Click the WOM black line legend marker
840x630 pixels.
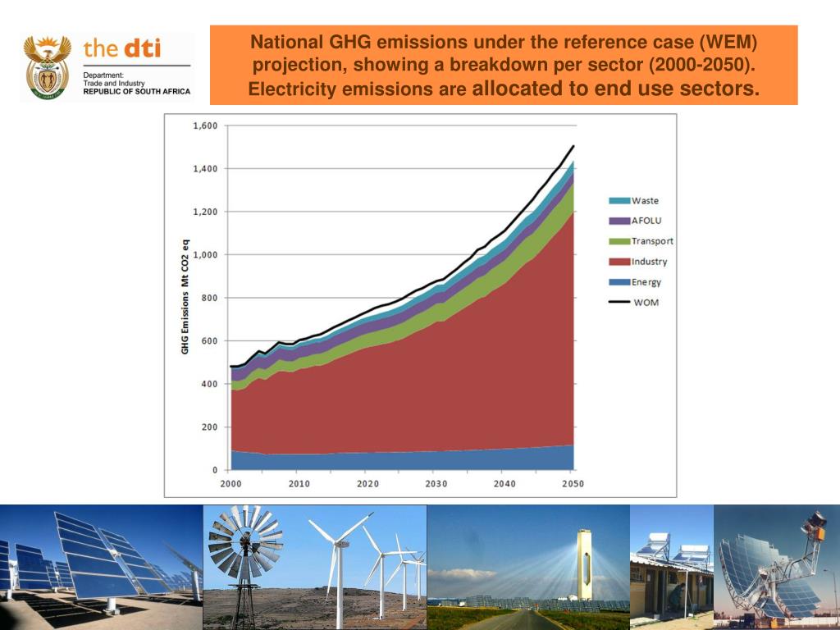619,302
